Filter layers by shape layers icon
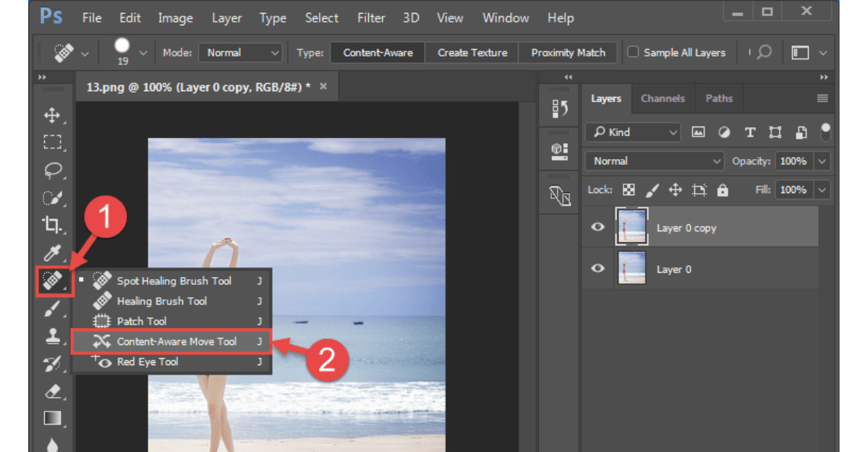The height and width of the screenshot is (452, 868). coord(775,132)
